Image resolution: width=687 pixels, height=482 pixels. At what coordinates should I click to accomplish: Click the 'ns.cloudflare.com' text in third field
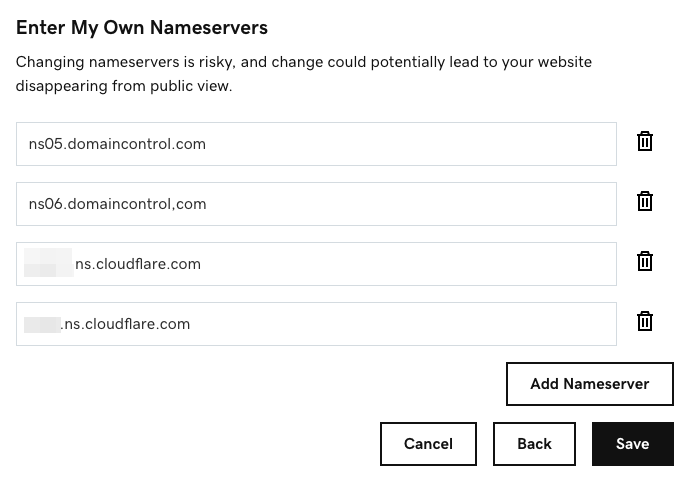[138, 264]
